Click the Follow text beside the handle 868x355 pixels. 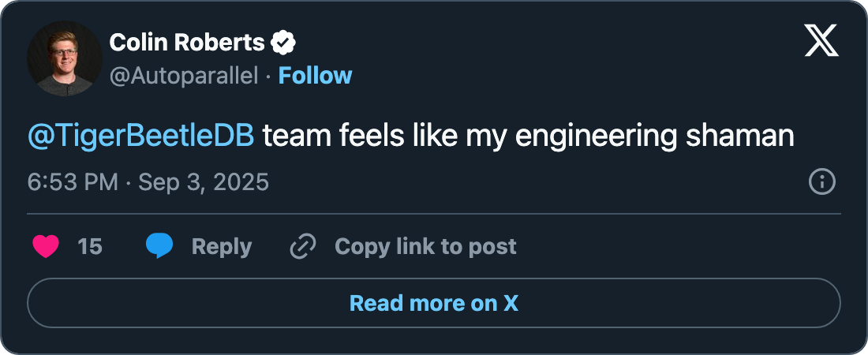(x=315, y=76)
